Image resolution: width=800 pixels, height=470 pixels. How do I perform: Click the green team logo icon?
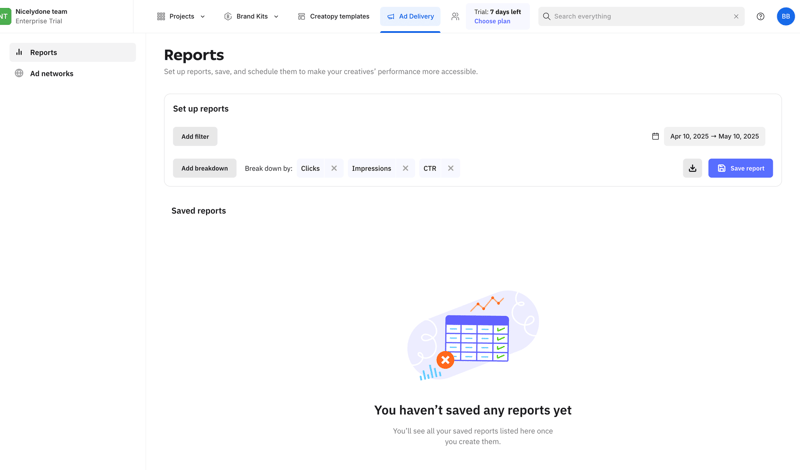point(5,16)
